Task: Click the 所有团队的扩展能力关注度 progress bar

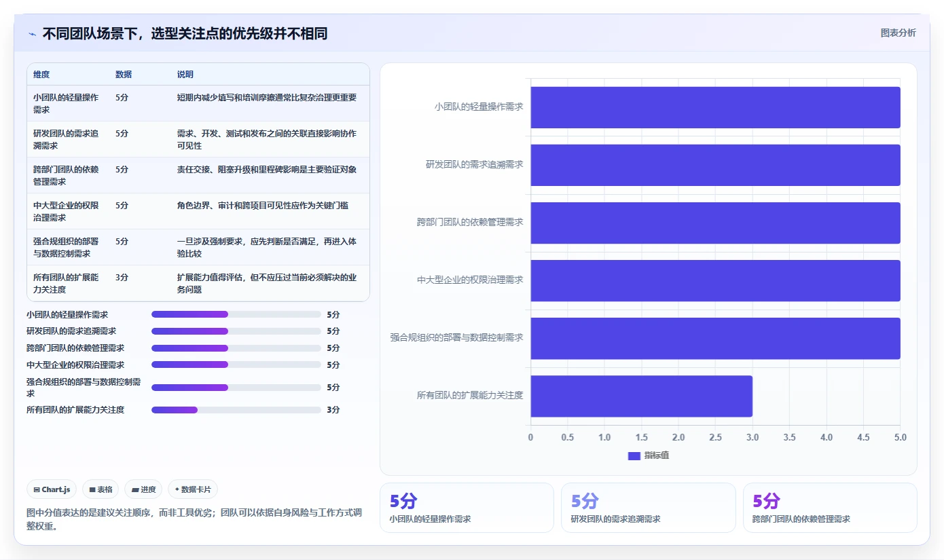Action: click(236, 410)
